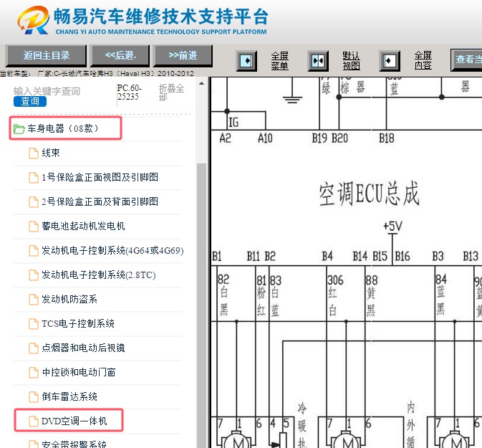Select the 全屏内容 text label
The height and width of the screenshot is (448, 482).
pos(423,61)
